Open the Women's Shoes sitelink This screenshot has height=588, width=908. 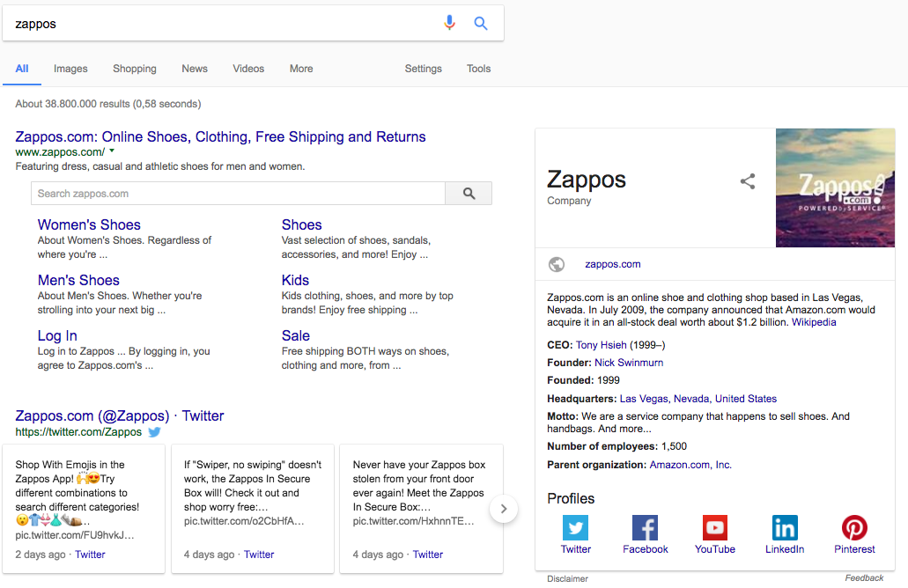[89, 224]
